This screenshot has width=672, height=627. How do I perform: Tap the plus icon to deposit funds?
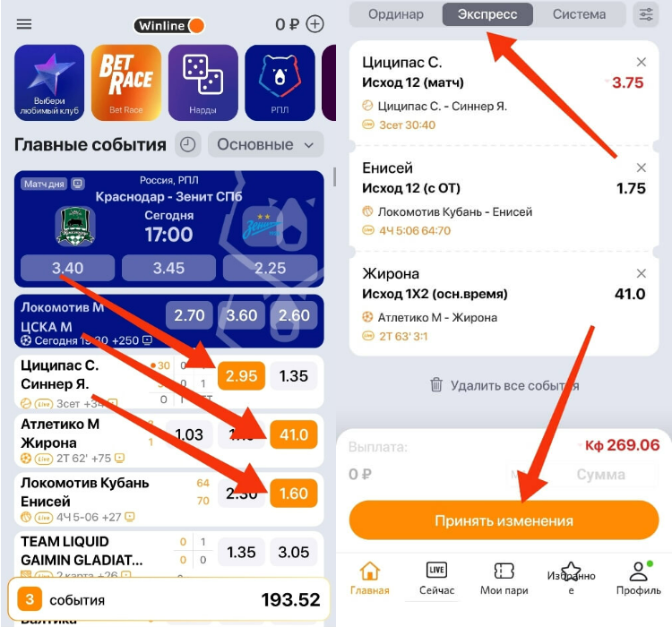click(314, 24)
